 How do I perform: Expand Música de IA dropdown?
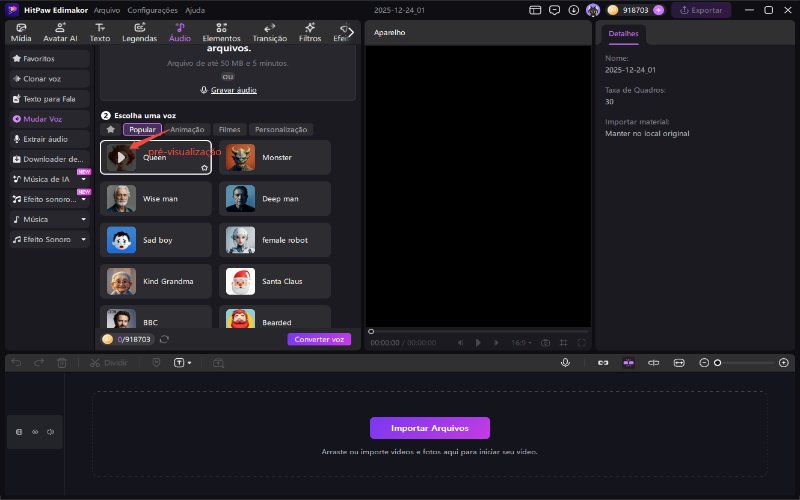pyautogui.click(x=84, y=179)
